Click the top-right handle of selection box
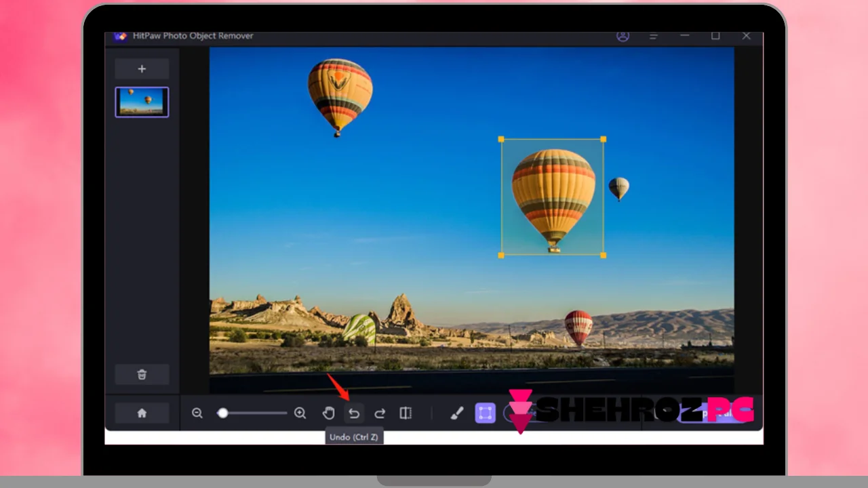The height and width of the screenshot is (488, 868). coord(604,139)
